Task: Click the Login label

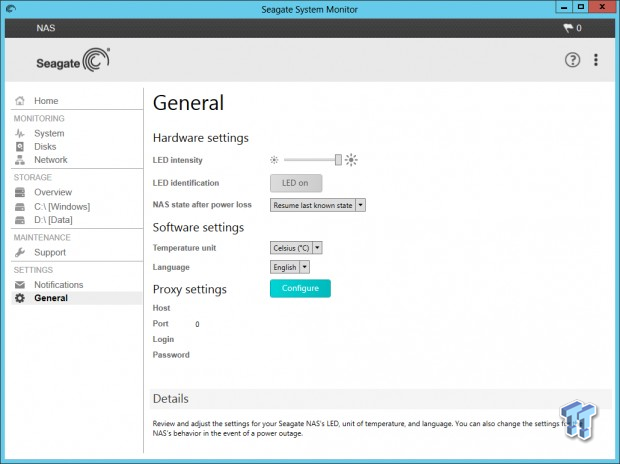Action: coord(163,339)
